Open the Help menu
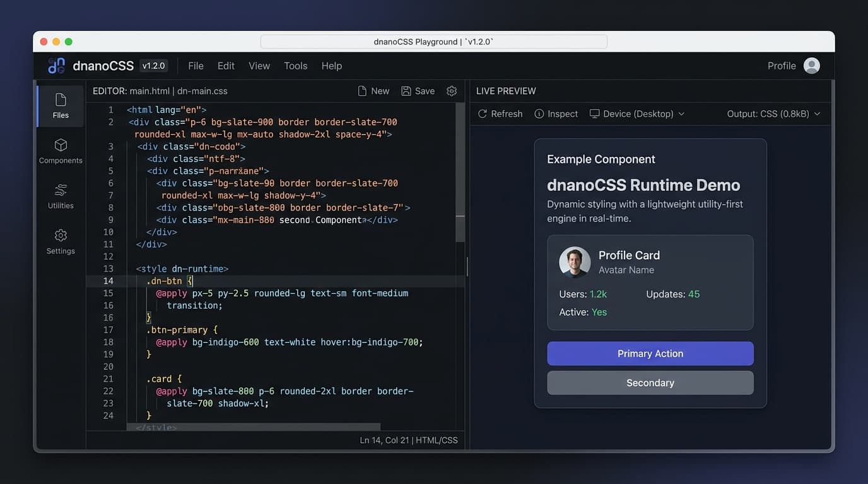868x484 pixels. 332,66
